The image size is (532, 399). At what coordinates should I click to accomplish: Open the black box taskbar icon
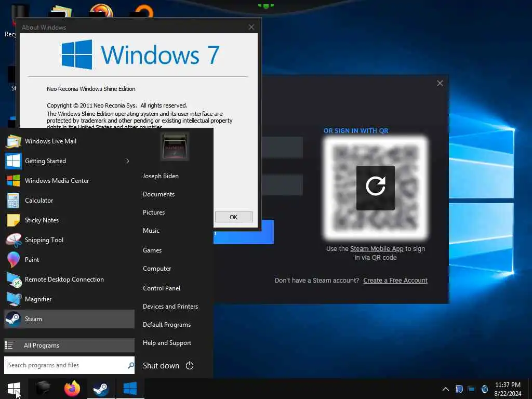(43, 389)
